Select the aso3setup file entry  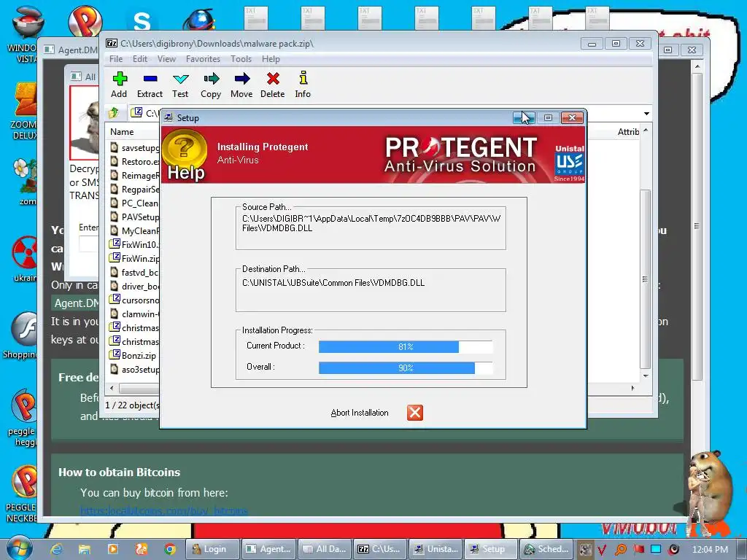(x=135, y=369)
